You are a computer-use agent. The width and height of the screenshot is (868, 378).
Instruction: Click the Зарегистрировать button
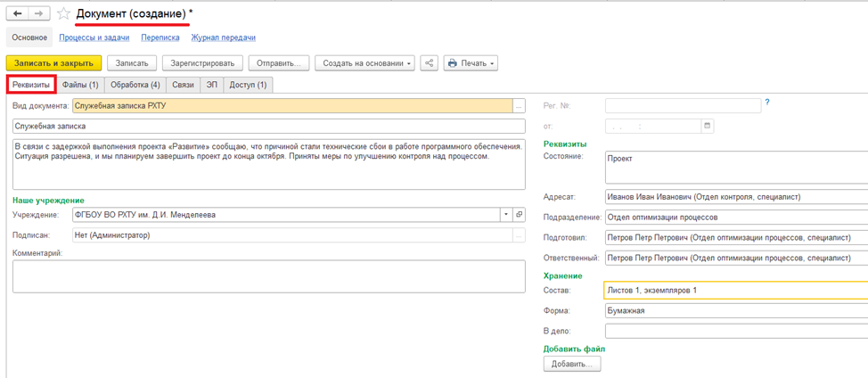[203, 63]
